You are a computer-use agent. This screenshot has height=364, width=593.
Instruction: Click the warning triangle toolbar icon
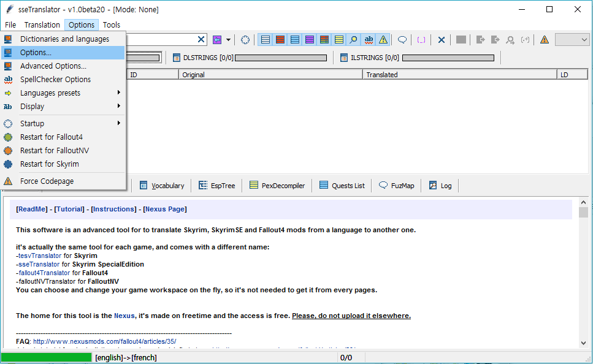(x=383, y=39)
